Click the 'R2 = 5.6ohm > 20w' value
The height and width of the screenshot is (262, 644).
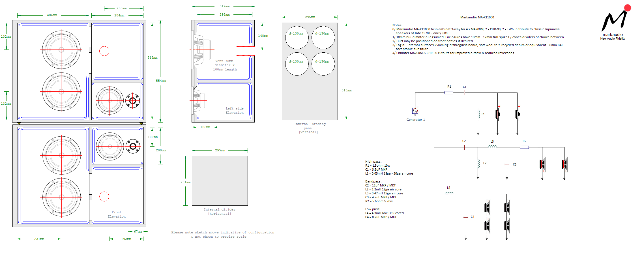[379, 201]
